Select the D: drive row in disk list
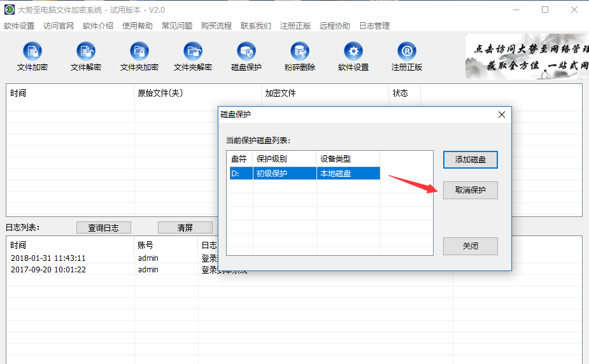 click(304, 173)
